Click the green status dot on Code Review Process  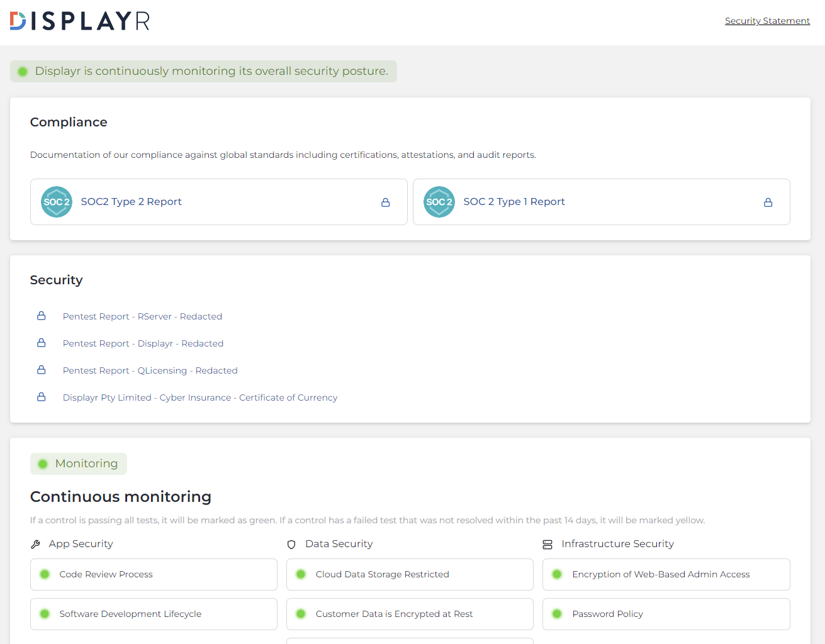tap(44, 574)
